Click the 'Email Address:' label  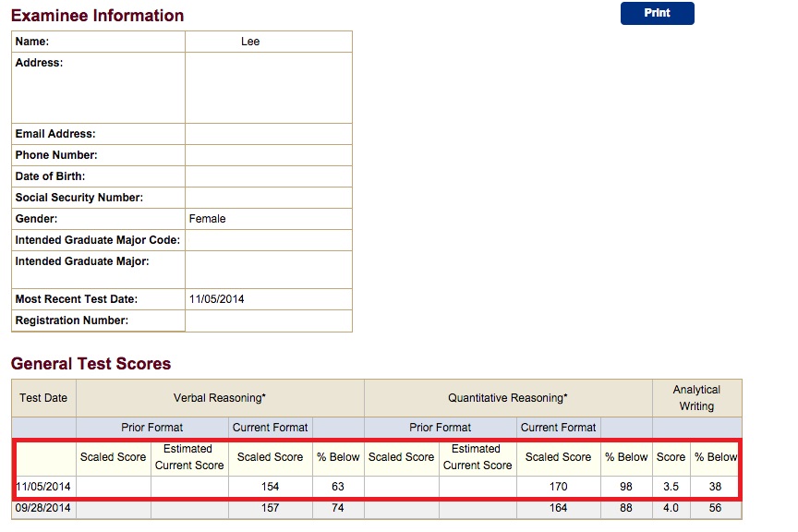tap(55, 134)
